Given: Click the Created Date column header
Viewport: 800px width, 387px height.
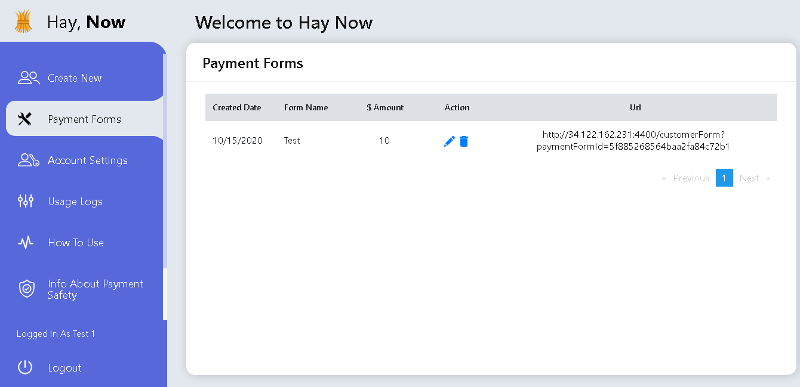Looking at the screenshot, I should click(x=237, y=108).
